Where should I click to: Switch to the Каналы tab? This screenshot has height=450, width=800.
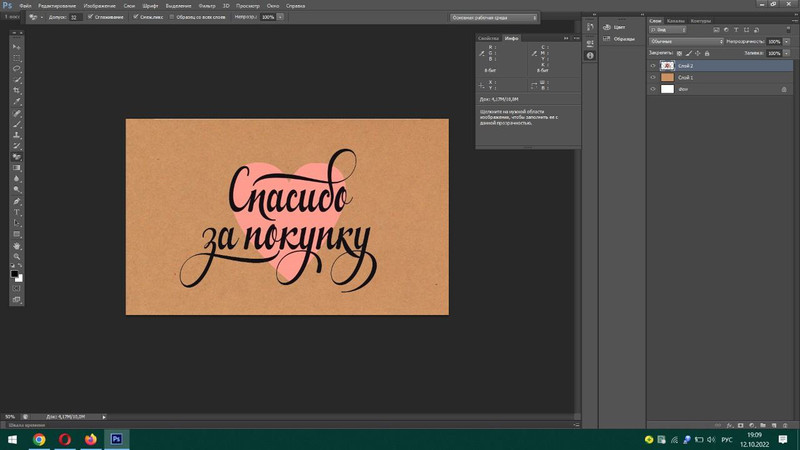click(676, 20)
